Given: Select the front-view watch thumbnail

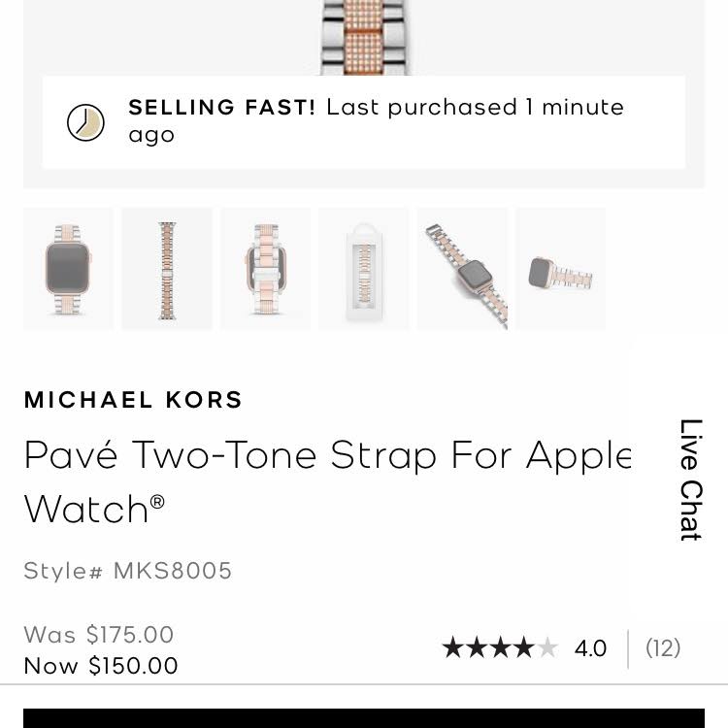Looking at the screenshot, I should 68,269.
